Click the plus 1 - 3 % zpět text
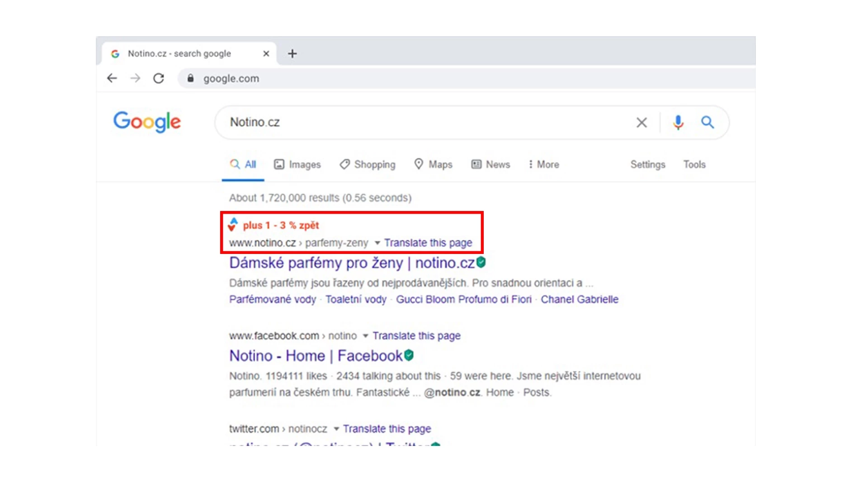The width and height of the screenshot is (868, 488). pos(281,225)
